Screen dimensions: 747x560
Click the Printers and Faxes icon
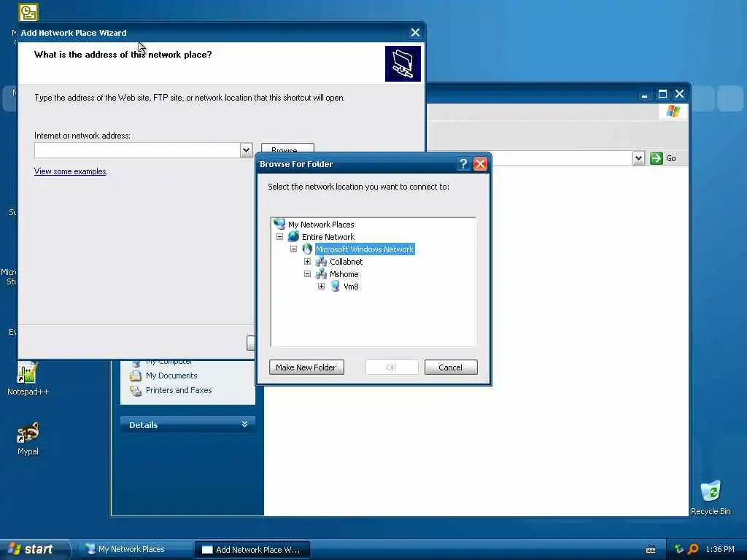click(136, 390)
